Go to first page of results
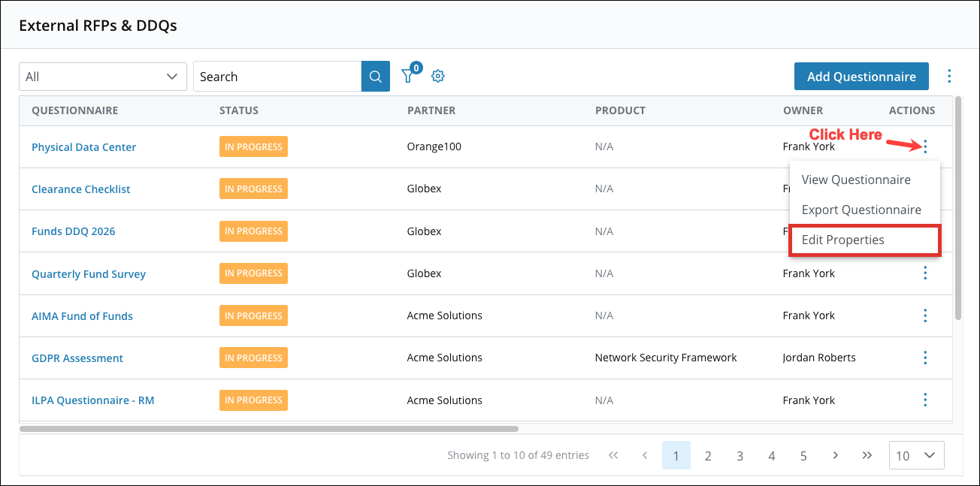Screen dimensions: 980x486 (613, 455)
